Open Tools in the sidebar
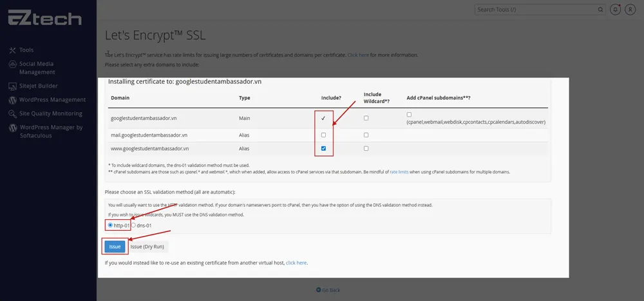The image size is (644, 301). click(x=26, y=50)
